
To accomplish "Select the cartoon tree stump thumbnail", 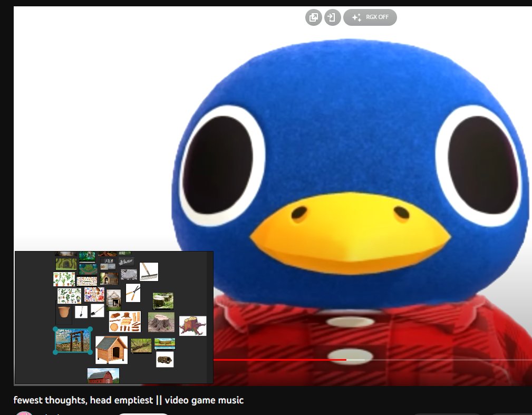I will 193,326.
